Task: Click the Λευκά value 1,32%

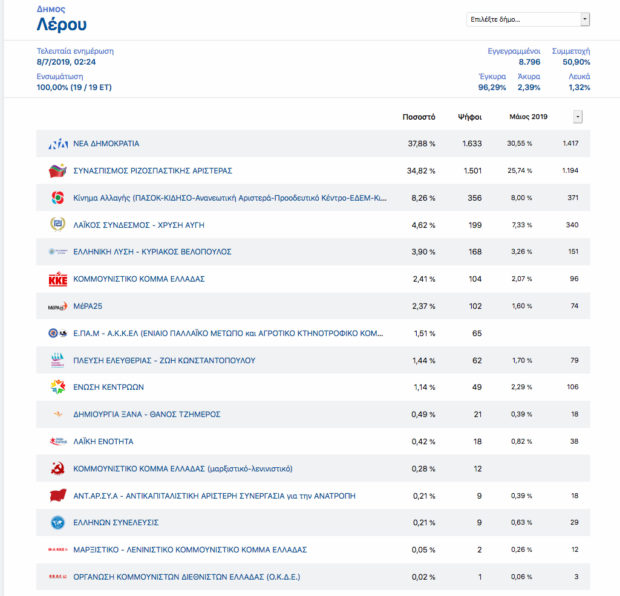Action: click(579, 87)
